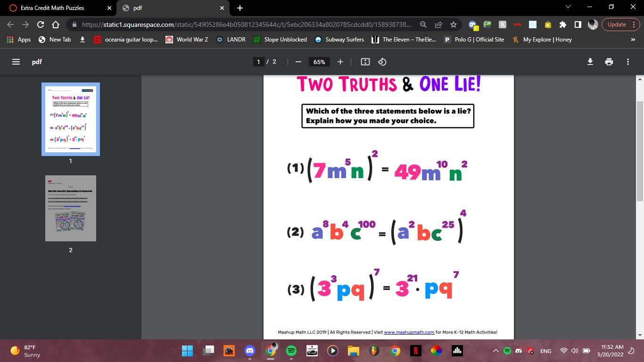
Task: Open File Explorer from the taskbar
Action: 354,351
